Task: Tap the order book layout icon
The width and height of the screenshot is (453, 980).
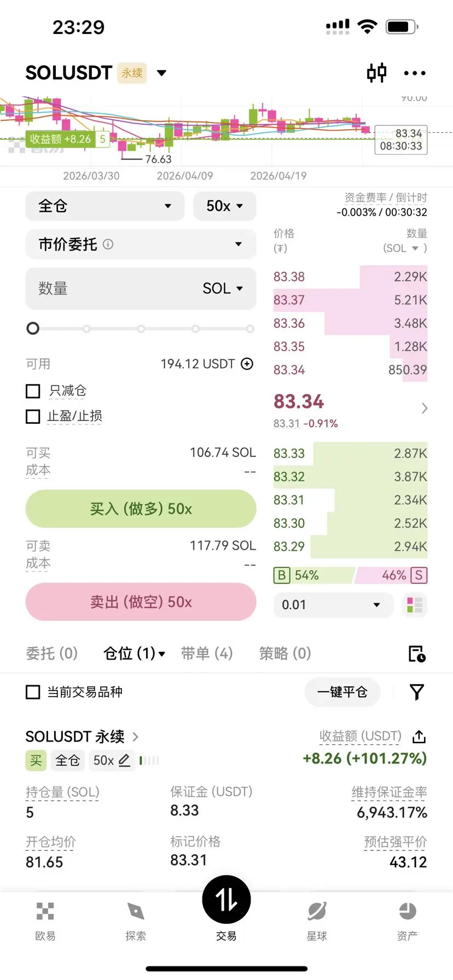Action: 414,605
